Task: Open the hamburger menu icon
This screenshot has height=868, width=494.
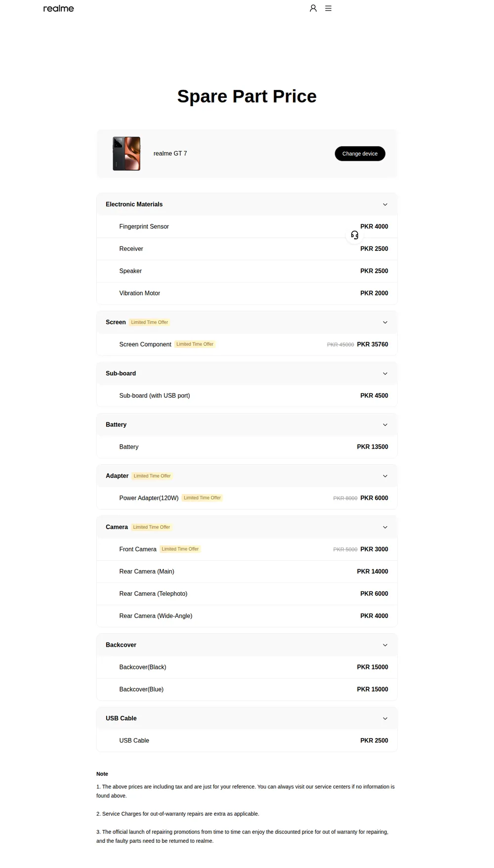Action: (329, 8)
